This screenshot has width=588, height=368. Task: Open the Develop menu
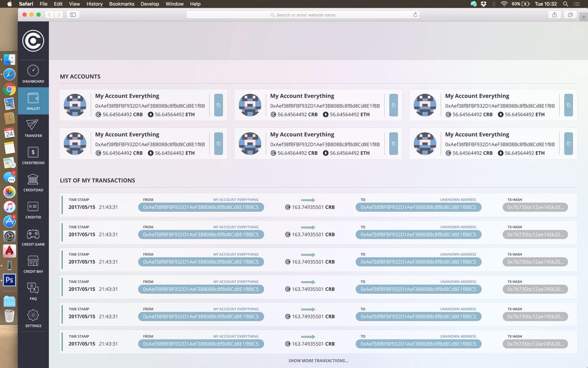[150, 4]
